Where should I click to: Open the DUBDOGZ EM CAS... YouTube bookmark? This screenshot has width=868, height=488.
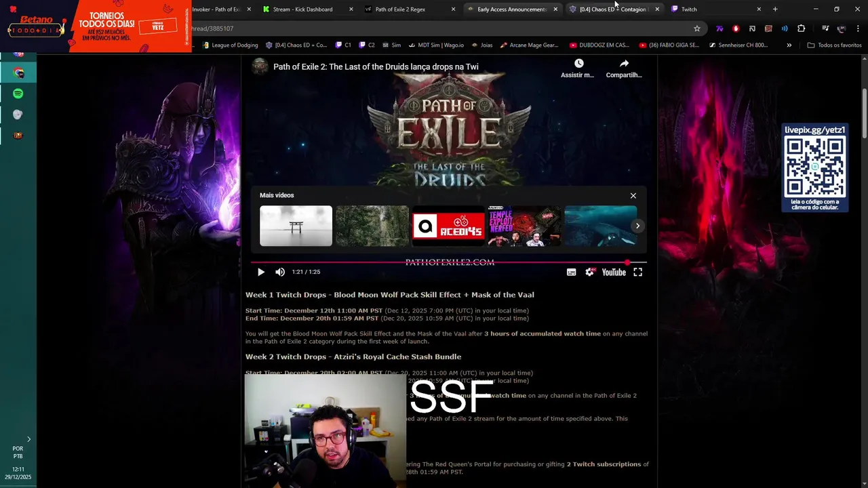click(x=599, y=45)
